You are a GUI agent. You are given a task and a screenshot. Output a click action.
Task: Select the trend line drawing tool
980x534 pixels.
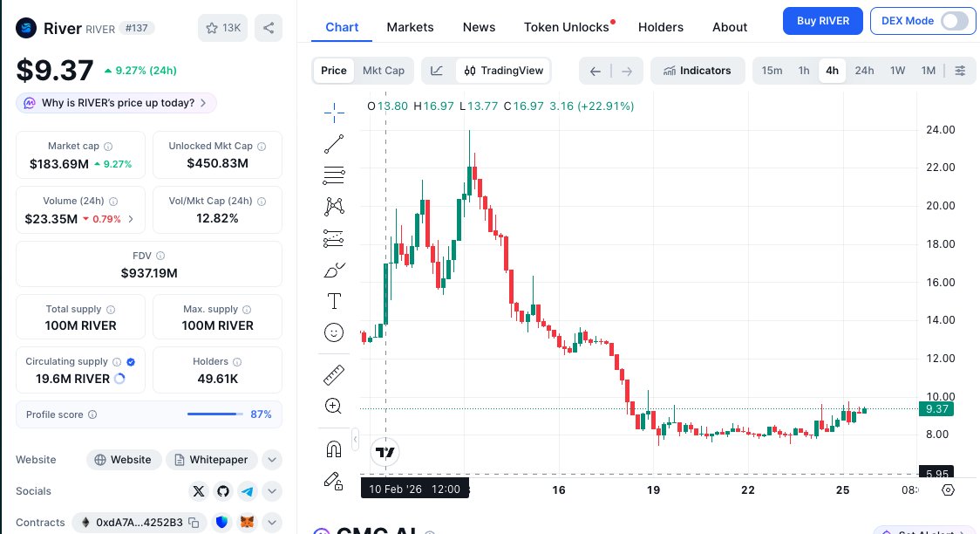[334, 144]
